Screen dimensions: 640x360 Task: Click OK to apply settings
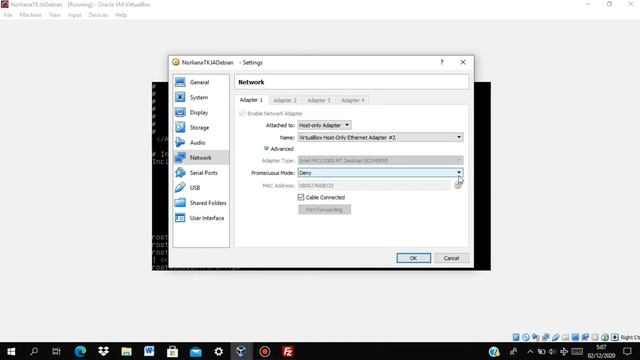413,258
